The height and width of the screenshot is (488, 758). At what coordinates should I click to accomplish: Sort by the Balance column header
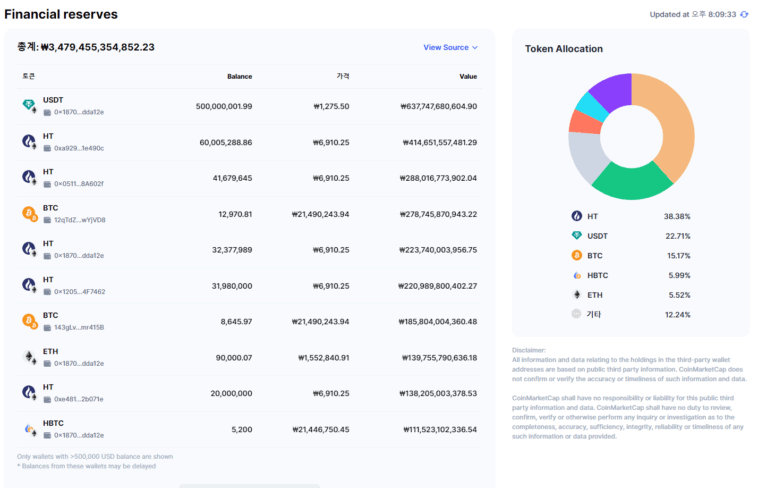click(x=239, y=76)
